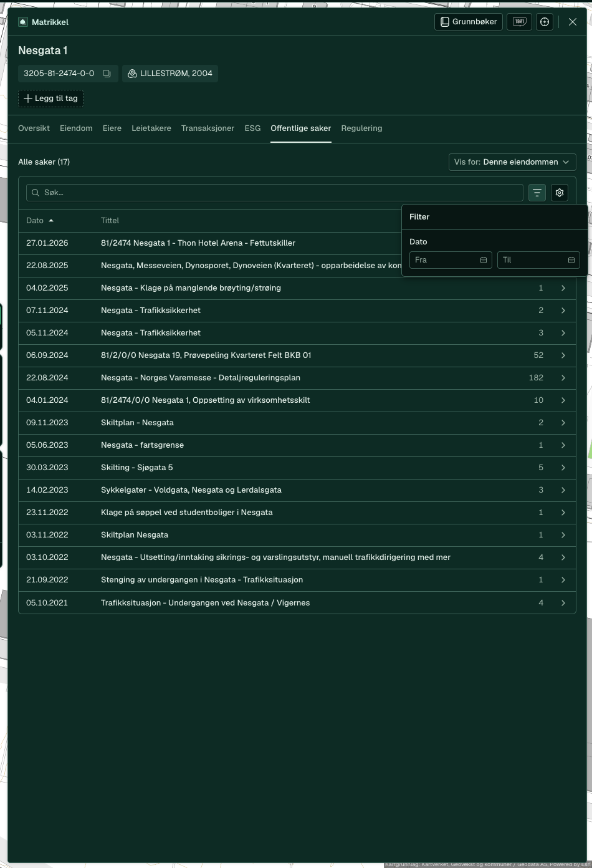The image size is (592, 868).
Task: Click the Til date input
Action: point(538,260)
